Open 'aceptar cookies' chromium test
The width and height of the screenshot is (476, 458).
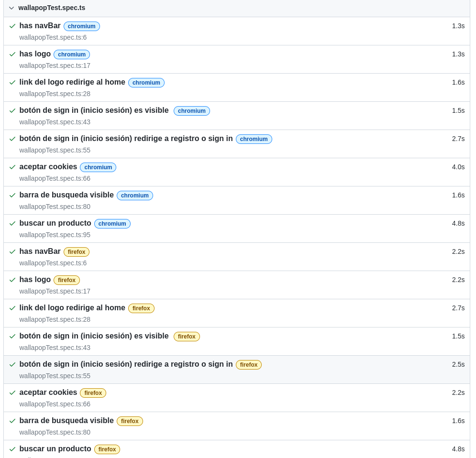(48, 167)
